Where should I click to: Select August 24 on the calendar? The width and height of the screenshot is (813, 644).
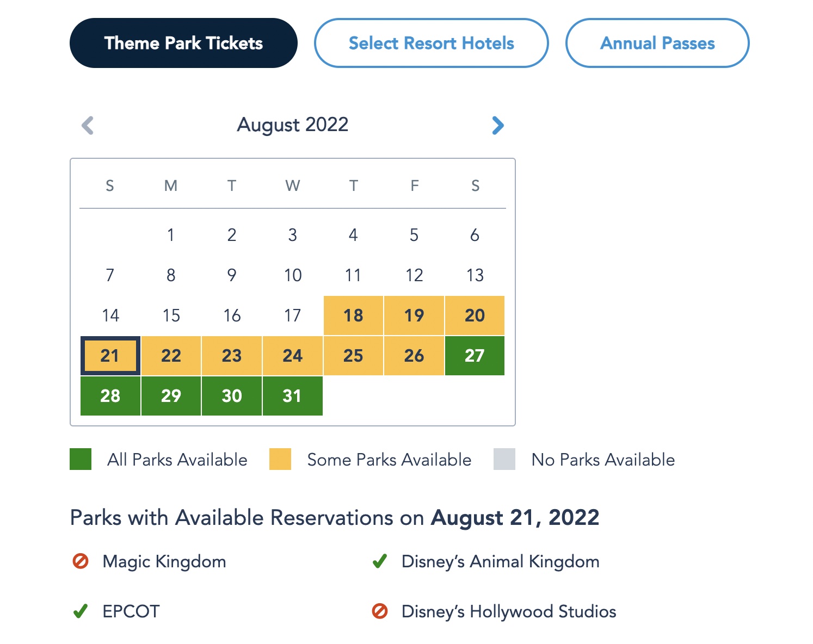(292, 356)
